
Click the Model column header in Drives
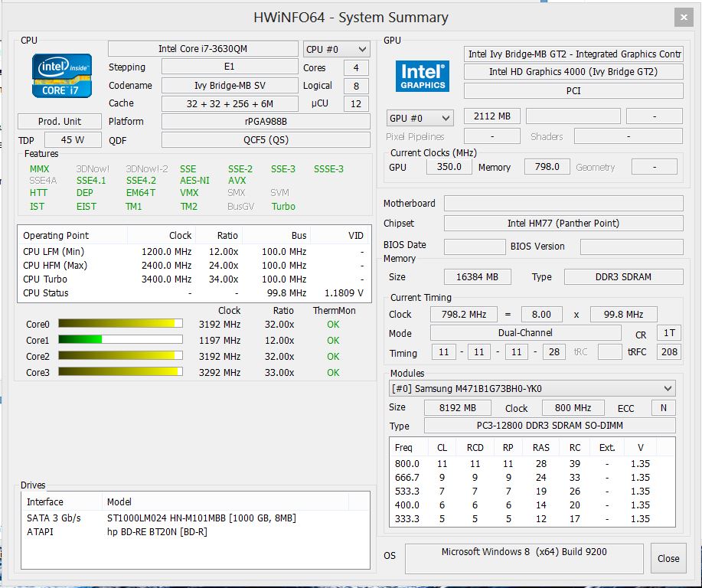pyautogui.click(x=225, y=501)
